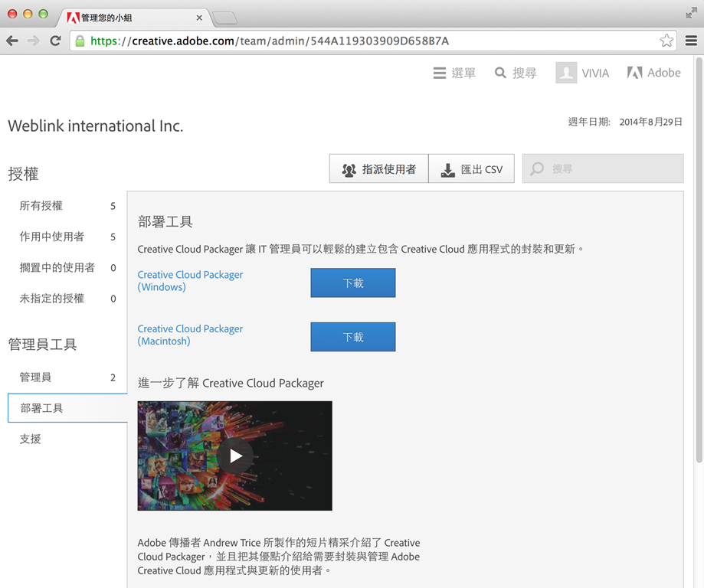Click the 2014年8月29日 anniversary date
Viewport: 704px width, 588px height.
(x=651, y=122)
